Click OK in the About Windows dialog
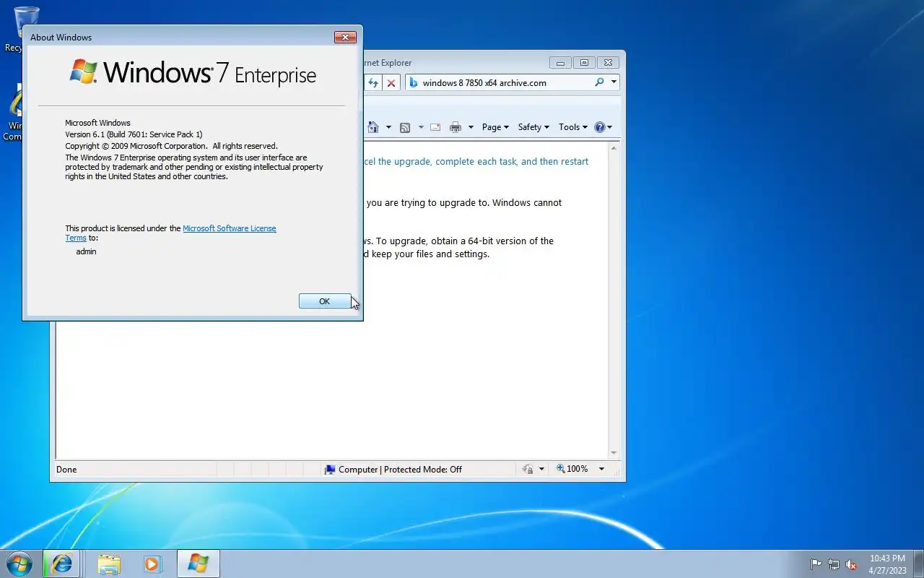 (325, 301)
